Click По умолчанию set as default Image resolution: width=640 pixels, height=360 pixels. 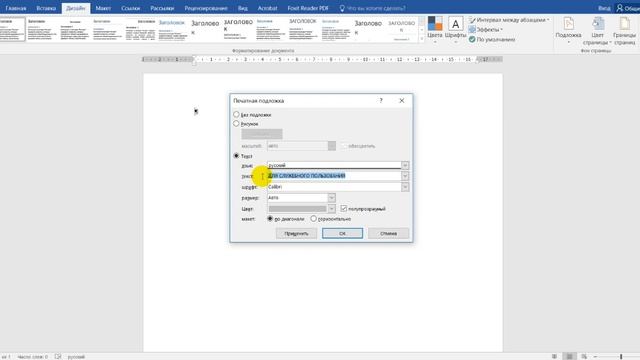point(492,40)
